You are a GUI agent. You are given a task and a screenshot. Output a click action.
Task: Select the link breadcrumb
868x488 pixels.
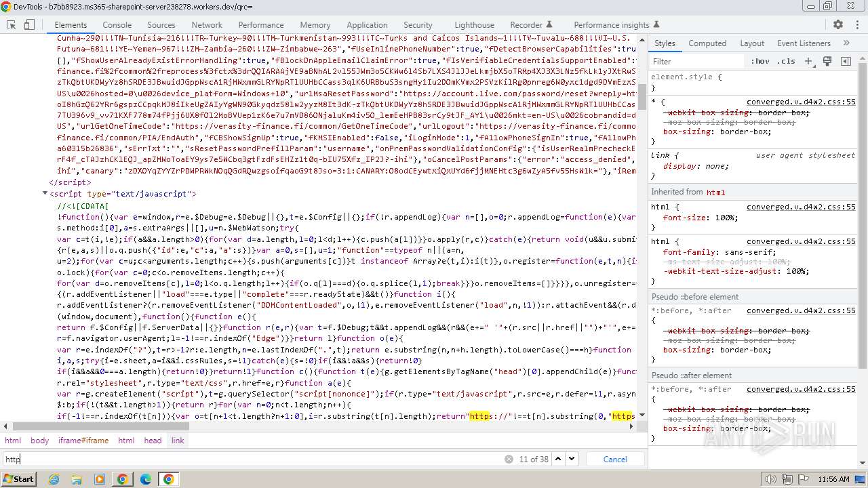(178, 441)
